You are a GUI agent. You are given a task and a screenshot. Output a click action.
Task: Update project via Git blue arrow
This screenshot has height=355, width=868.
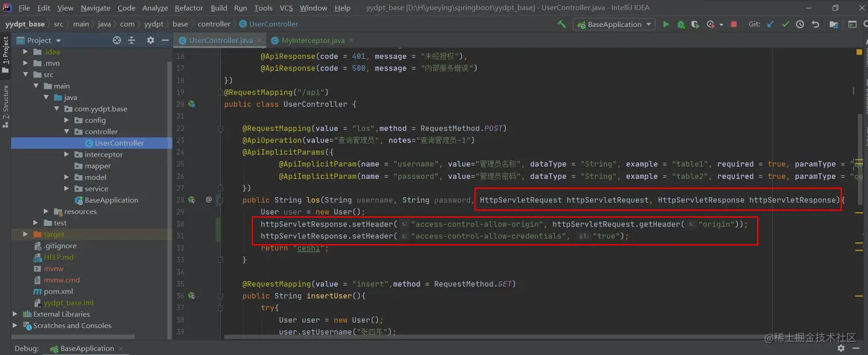point(770,24)
